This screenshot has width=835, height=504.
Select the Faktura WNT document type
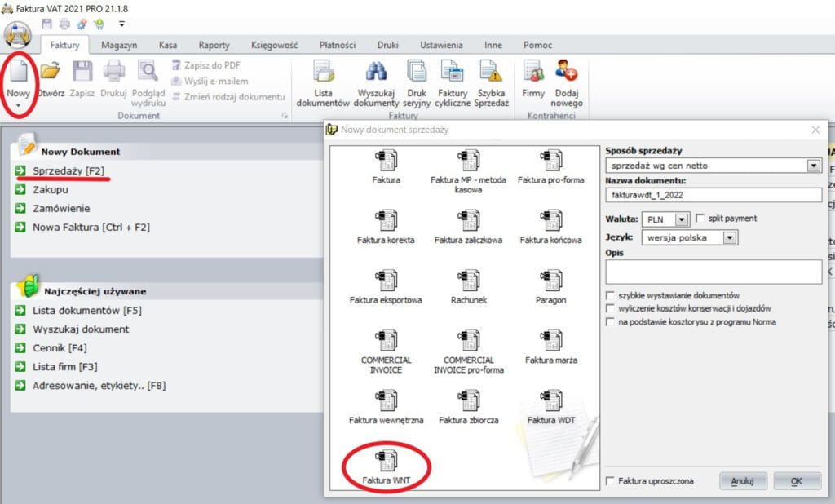[385, 457]
